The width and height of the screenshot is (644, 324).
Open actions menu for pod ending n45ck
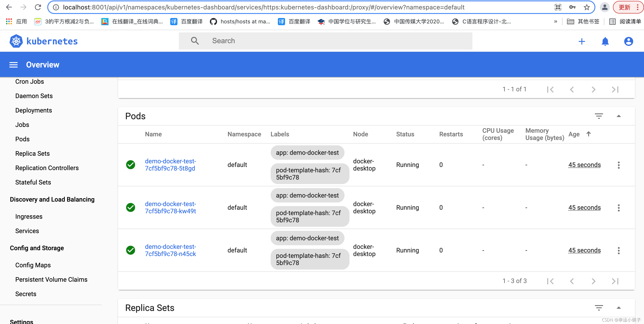pos(619,250)
